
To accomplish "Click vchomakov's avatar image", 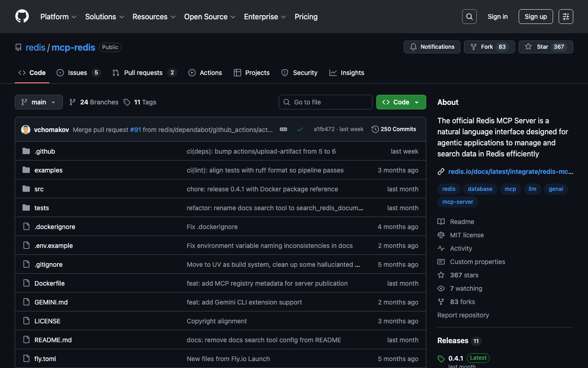I will [26, 130].
